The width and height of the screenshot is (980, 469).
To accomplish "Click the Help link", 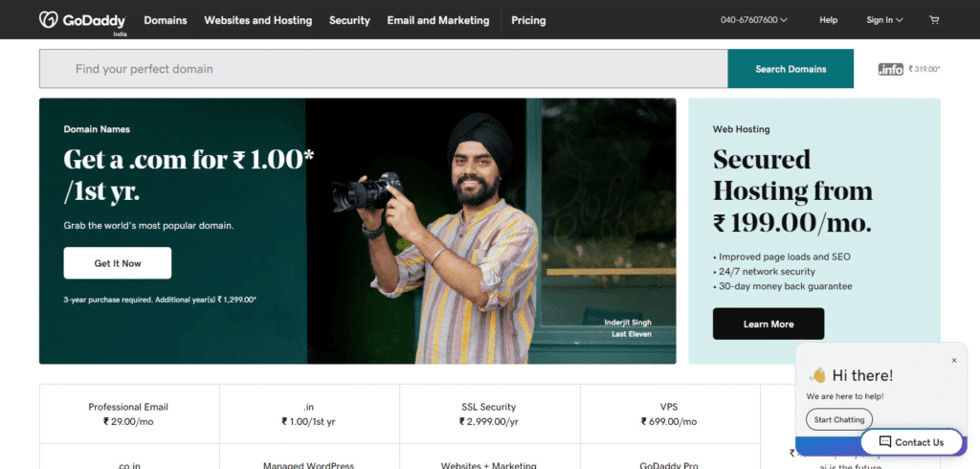I will [828, 20].
